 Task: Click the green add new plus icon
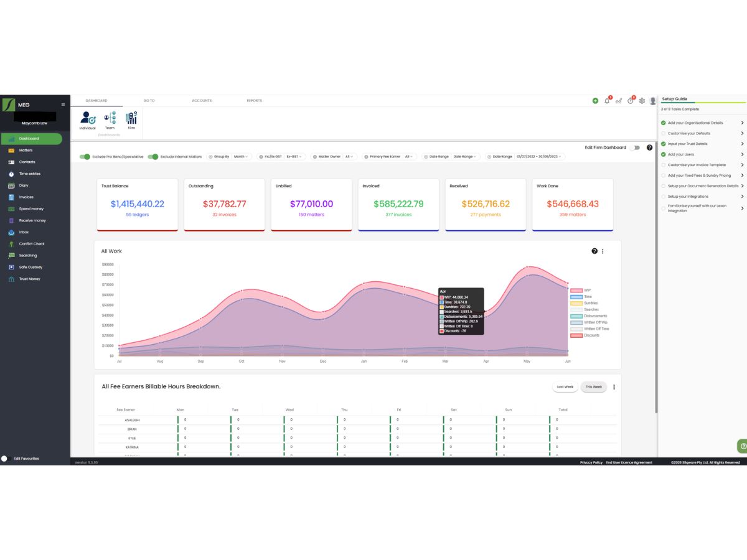(595, 101)
